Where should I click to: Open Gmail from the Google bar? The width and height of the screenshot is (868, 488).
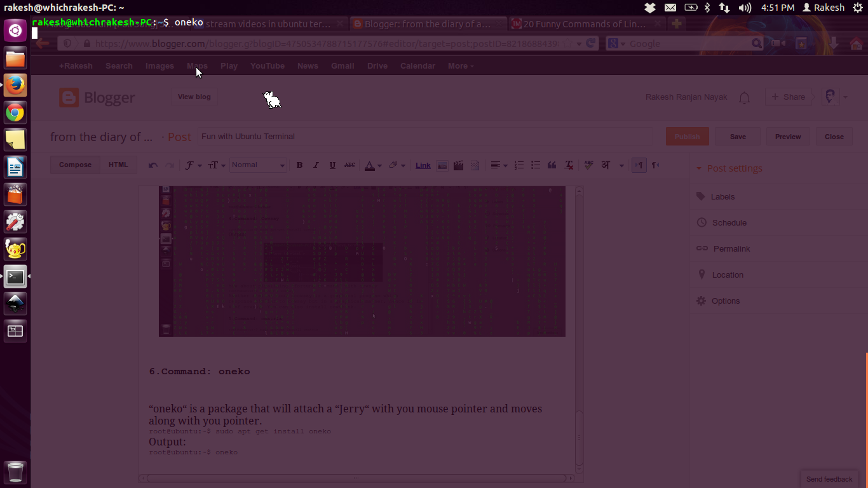tap(342, 66)
